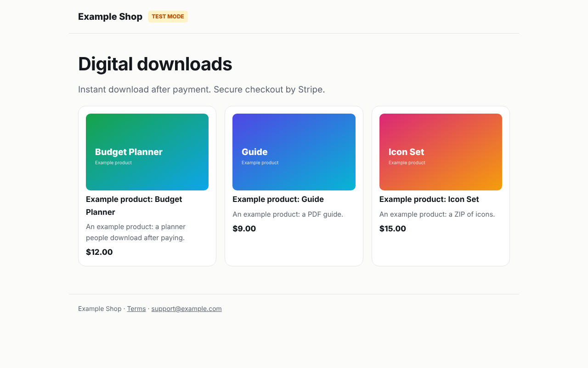Click the 'Digital downloads' heading
Viewport: 588px width, 368px height.
pos(155,64)
